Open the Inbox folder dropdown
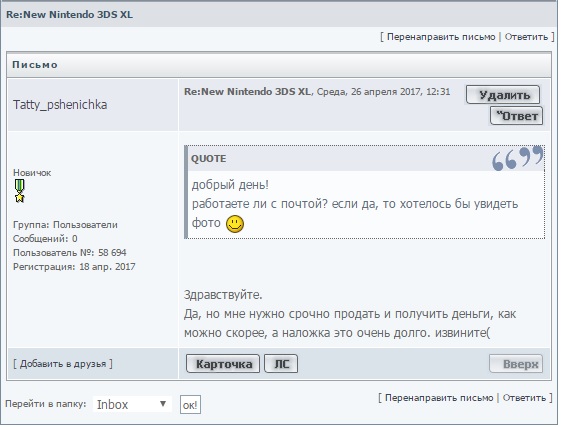This screenshot has height=427, width=561. coord(132,404)
